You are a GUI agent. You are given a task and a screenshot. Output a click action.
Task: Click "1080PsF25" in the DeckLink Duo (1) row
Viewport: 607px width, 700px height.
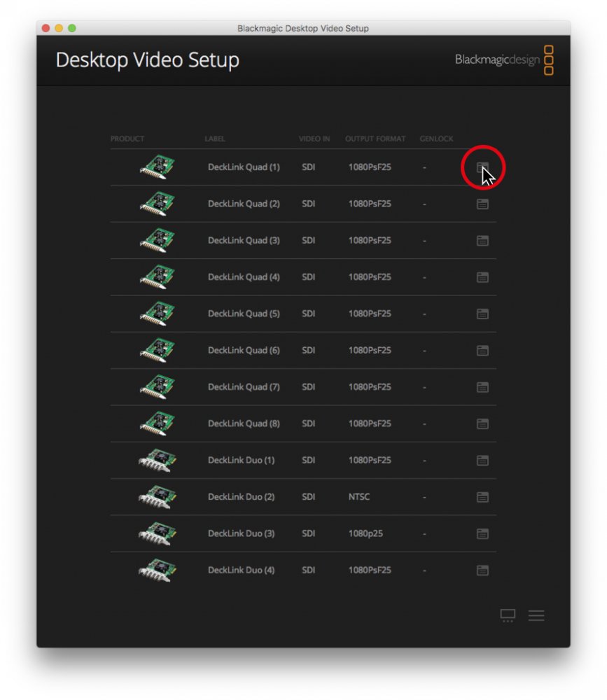click(x=370, y=460)
